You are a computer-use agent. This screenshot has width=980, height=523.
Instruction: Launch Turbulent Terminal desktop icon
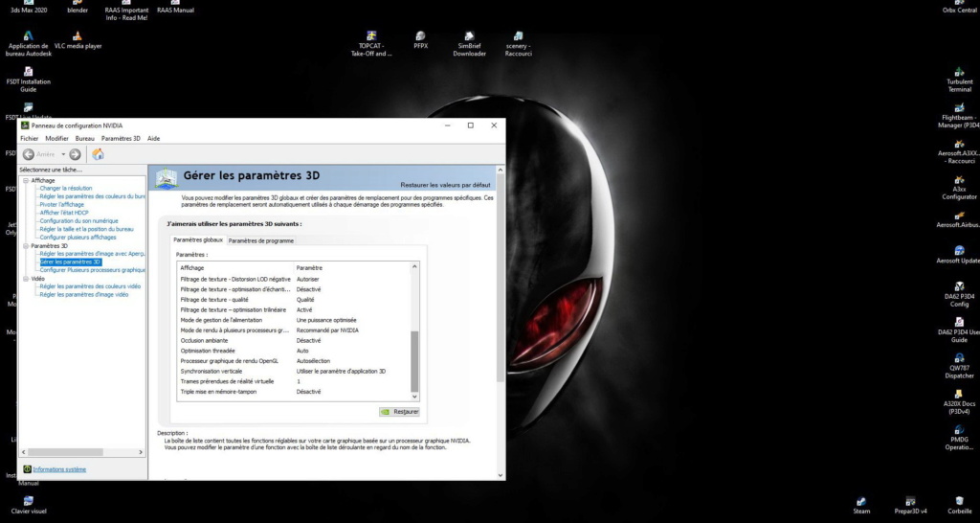point(959,80)
